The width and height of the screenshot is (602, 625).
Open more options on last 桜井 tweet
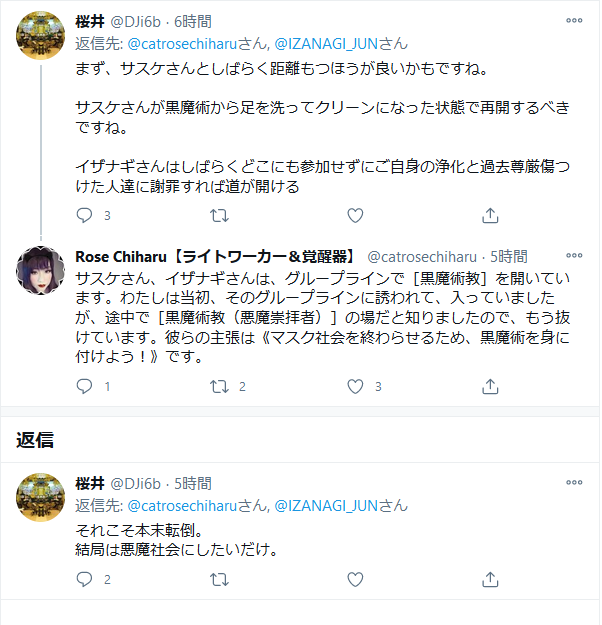click(x=574, y=483)
